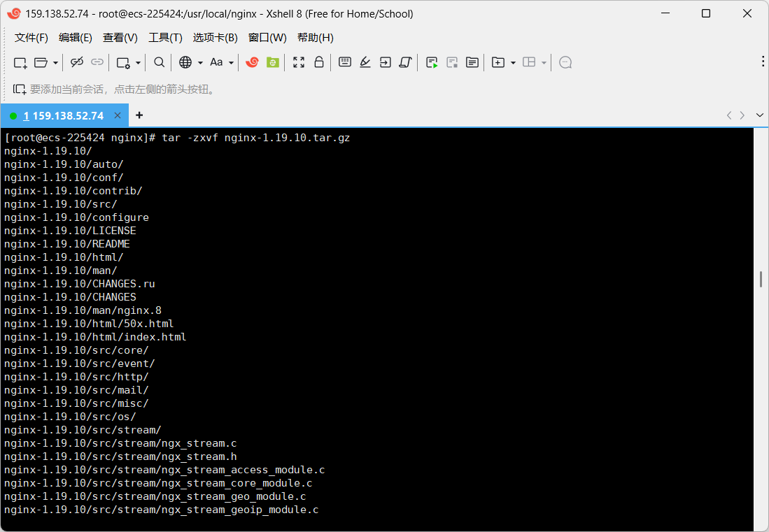Image resolution: width=769 pixels, height=532 pixels.
Task: Click the nginx-1.19.10/src/core/ line
Action: [x=76, y=350]
